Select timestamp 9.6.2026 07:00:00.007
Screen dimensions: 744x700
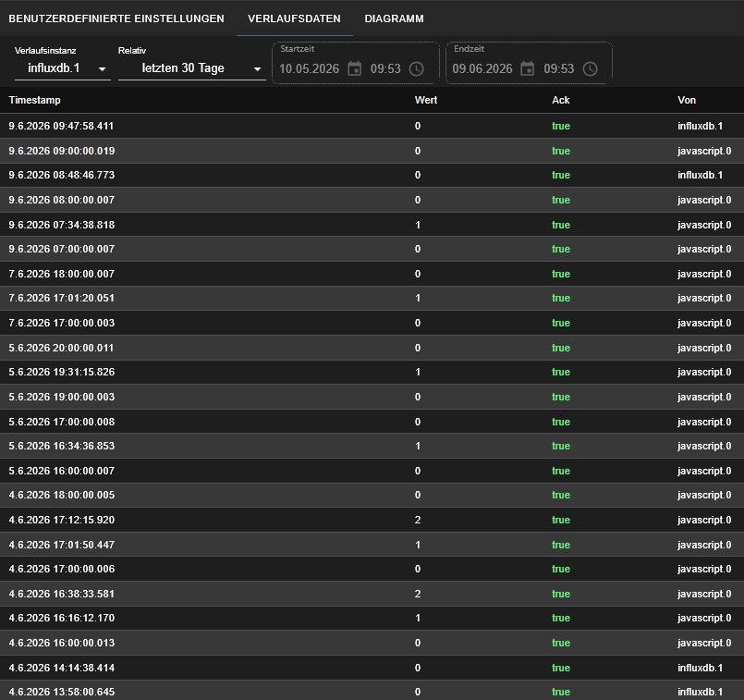coord(62,249)
